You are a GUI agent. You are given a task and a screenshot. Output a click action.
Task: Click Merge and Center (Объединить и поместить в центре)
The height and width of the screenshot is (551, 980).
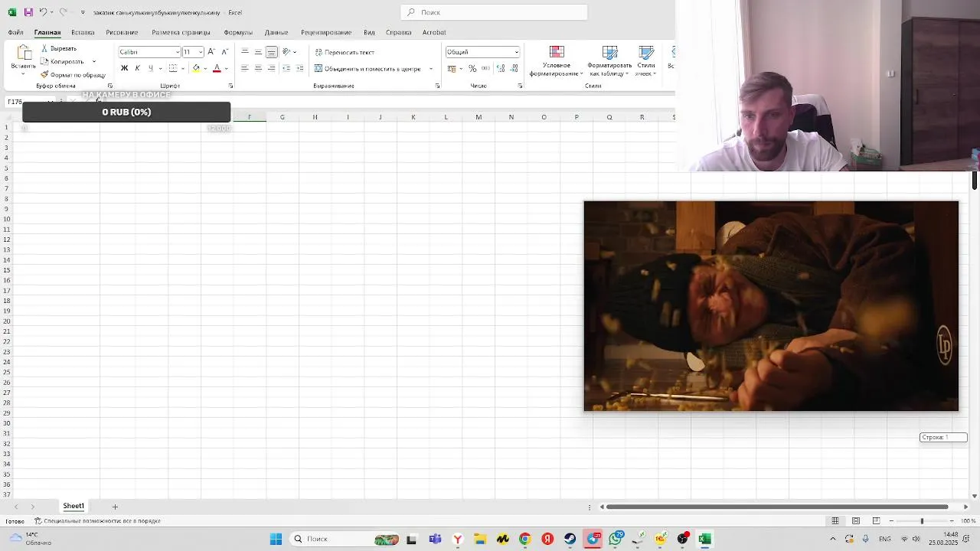click(367, 68)
